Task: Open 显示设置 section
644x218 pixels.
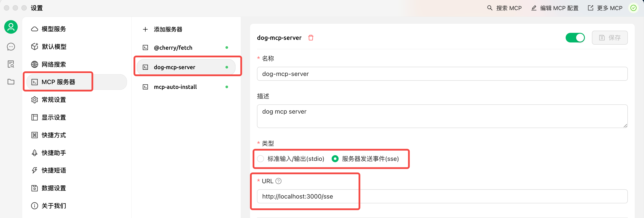Action: click(x=76, y=118)
